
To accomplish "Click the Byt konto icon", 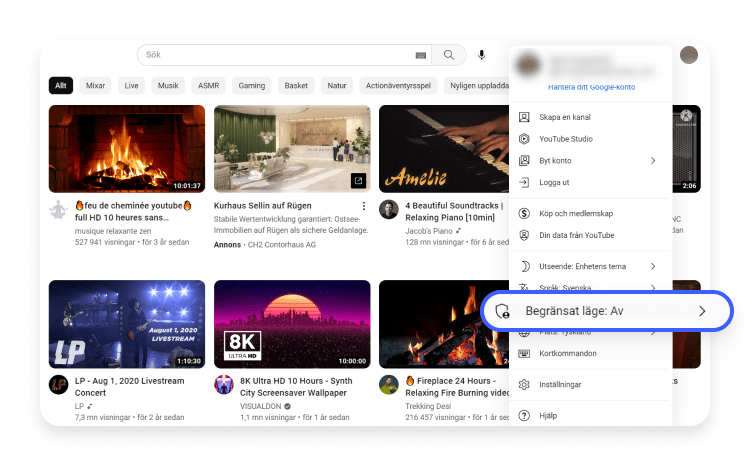I will [x=524, y=161].
